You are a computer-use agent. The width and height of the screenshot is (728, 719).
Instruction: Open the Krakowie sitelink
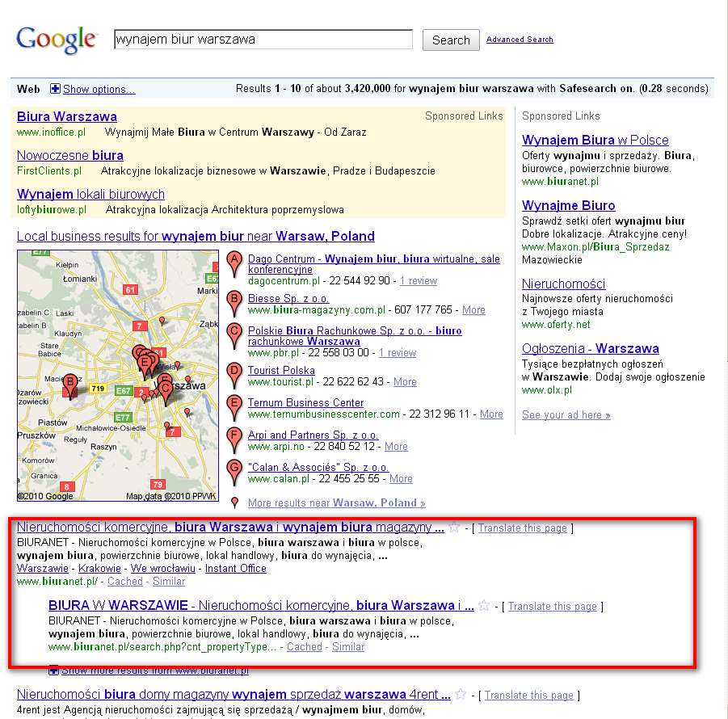pos(100,569)
